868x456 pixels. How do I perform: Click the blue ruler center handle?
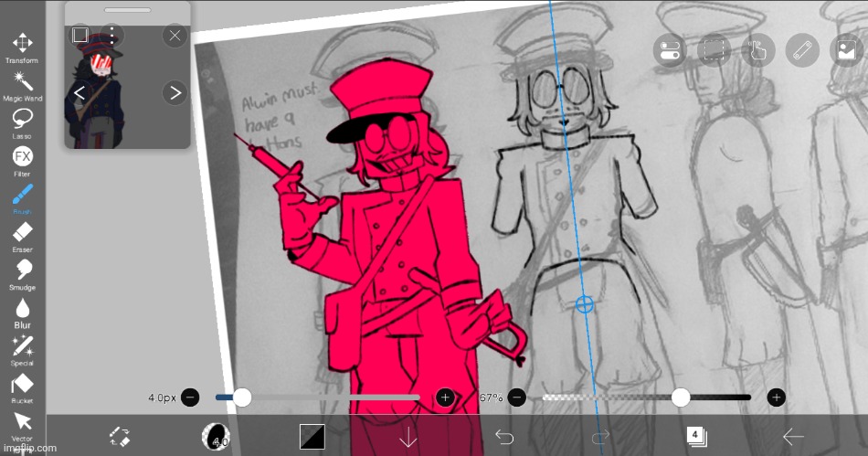pyautogui.click(x=585, y=304)
